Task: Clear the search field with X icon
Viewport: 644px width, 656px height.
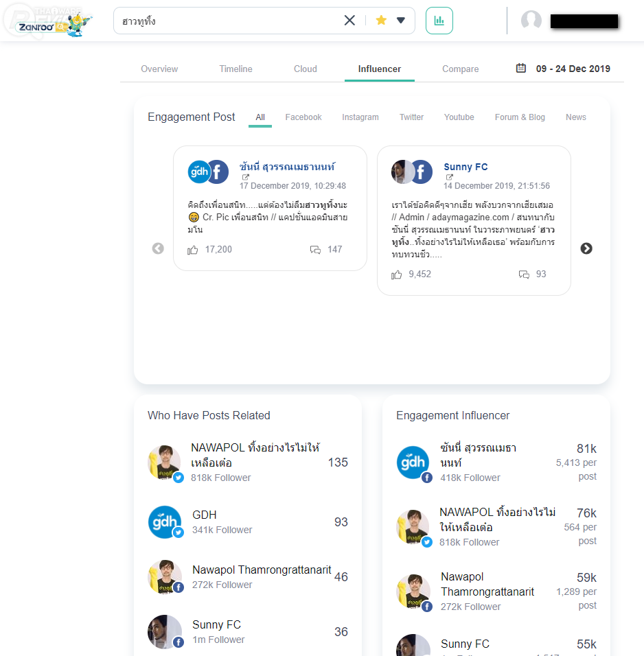Action: [x=349, y=20]
